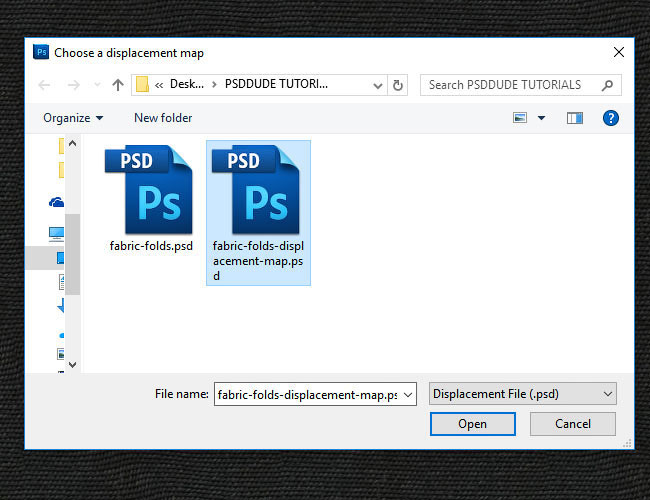The image size is (650, 500).
Task: Click the Back navigation arrow
Action: click(x=44, y=85)
